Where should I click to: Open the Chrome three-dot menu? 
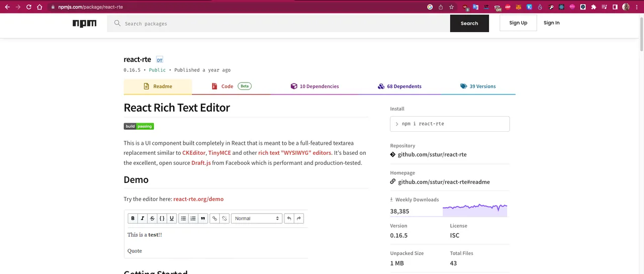click(x=637, y=7)
